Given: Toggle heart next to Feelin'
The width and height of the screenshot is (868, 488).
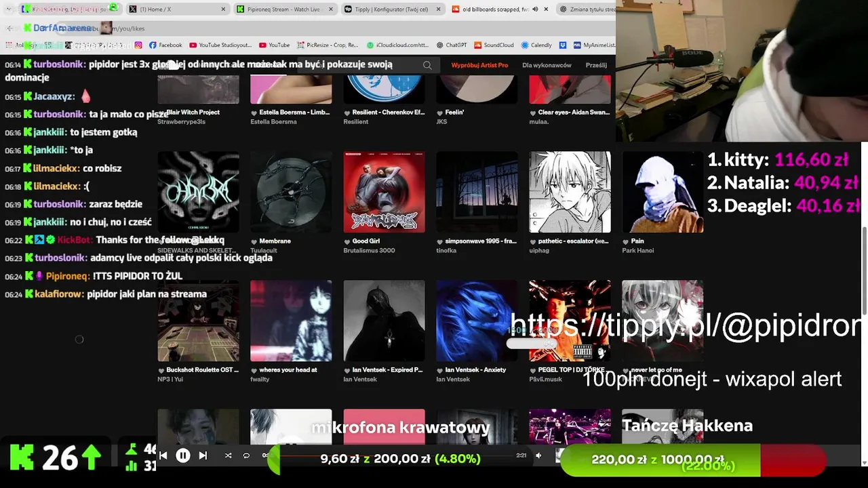Looking at the screenshot, I should pos(440,113).
